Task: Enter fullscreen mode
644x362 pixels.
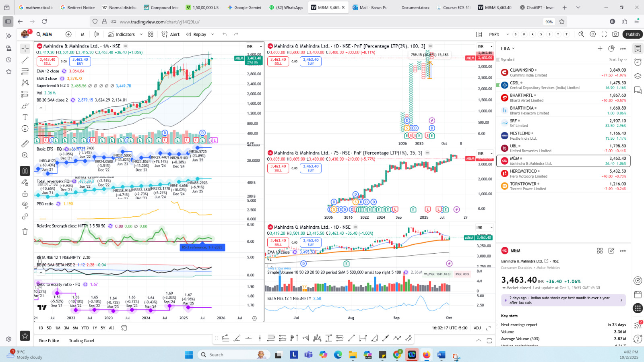Action: click(604, 34)
